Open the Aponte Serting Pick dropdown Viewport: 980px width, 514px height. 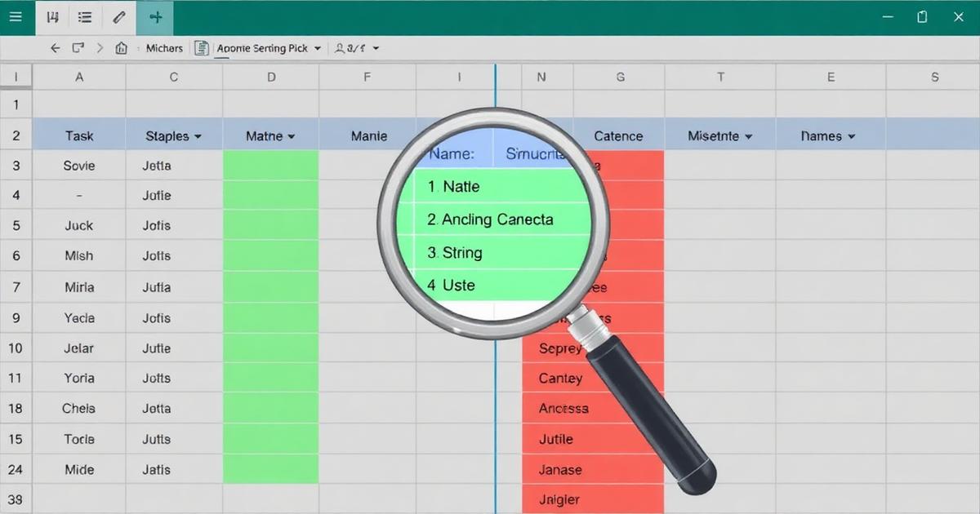pos(317,49)
